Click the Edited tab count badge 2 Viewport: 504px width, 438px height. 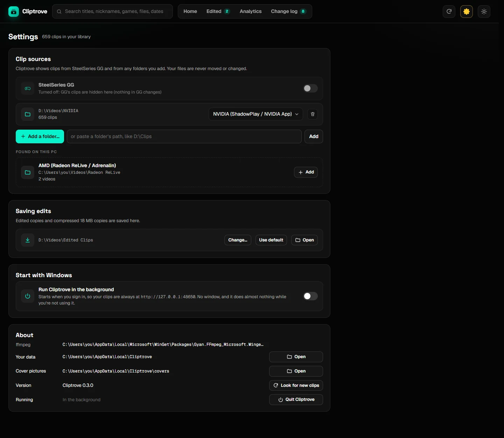[227, 12]
